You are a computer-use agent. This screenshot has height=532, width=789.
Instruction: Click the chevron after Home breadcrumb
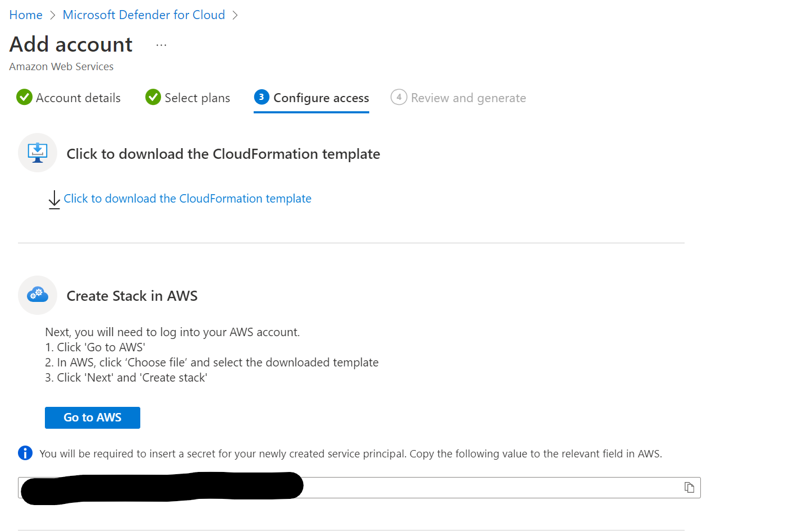53,15
